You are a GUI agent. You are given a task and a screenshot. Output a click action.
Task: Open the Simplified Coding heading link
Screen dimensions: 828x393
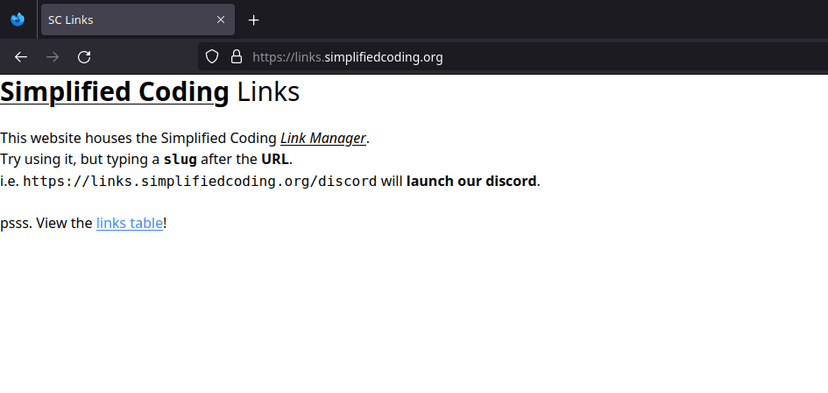pyautogui.click(x=115, y=92)
